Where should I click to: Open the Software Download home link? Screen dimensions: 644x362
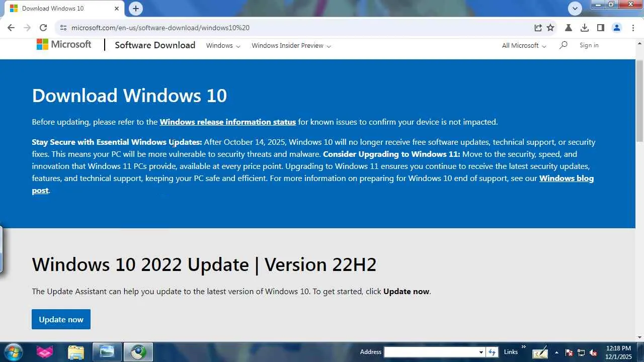(155, 45)
